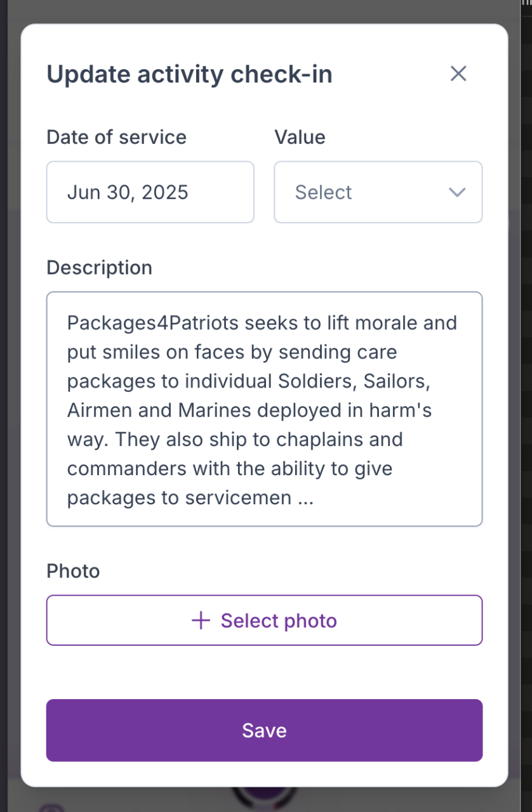Expand the Value chevron arrow
This screenshot has height=812, width=532.
click(x=457, y=192)
